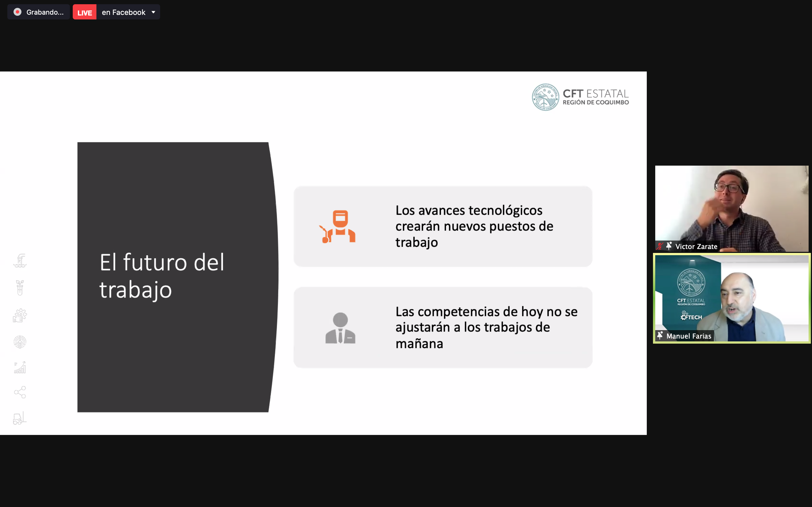Click the muted microphone icon for Victor Zarate
Screen dimensions: 812x507
[660, 246]
